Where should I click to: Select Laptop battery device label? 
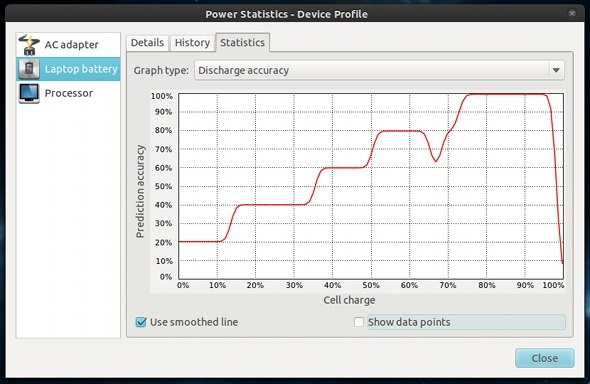point(81,69)
